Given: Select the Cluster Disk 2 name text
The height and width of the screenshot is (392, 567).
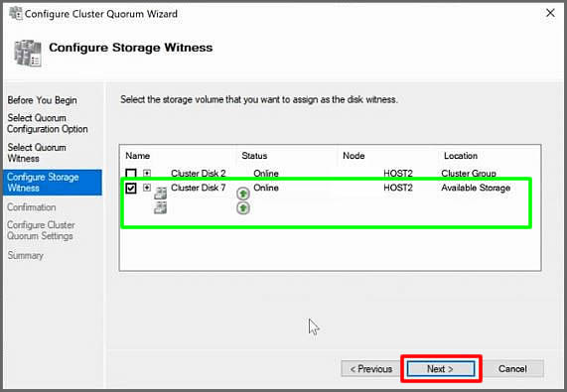Looking at the screenshot, I should (199, 174).
